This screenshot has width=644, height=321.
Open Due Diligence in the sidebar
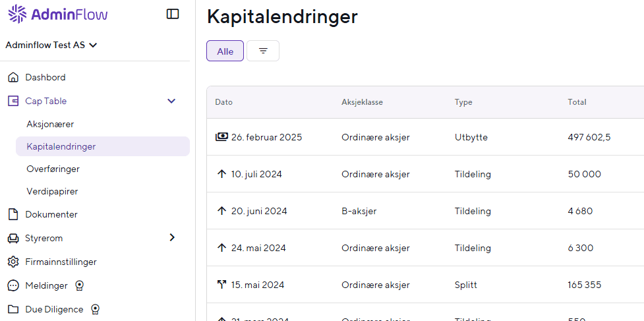coord(54,309)
